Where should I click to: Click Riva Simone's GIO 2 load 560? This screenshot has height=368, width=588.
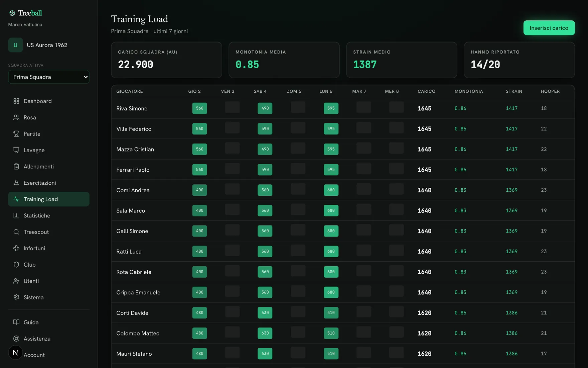pyautogui.click(x=200, y=108)
